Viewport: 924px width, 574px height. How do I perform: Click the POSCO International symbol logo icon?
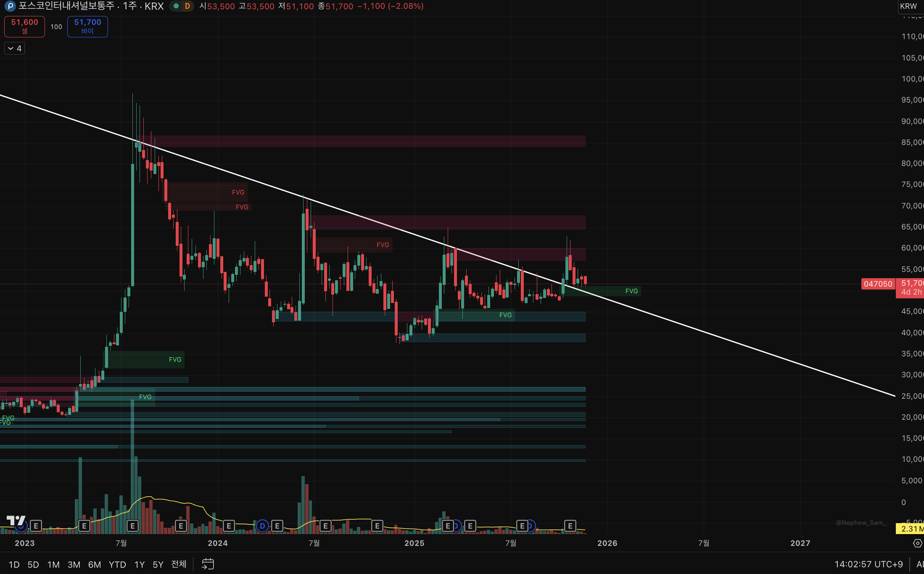[x=10, y=6]
